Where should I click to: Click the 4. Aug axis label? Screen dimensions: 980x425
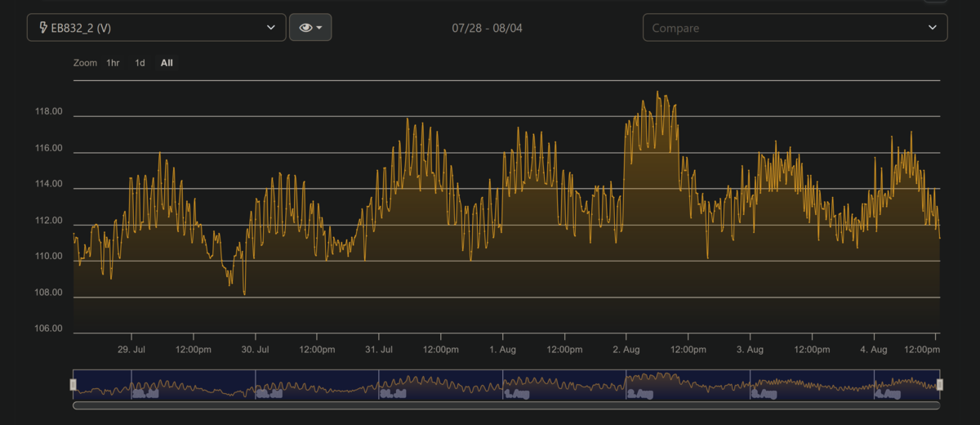pyautogui.click(x=874, y=350)
